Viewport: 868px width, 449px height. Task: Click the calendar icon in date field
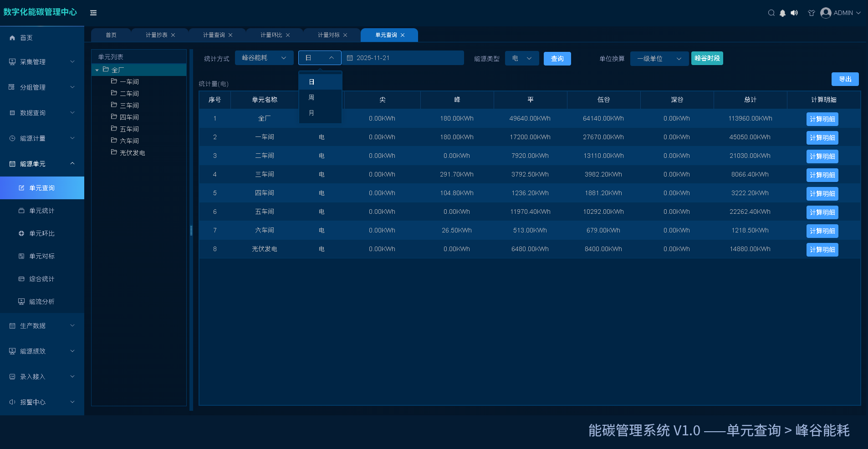(350, 58)
